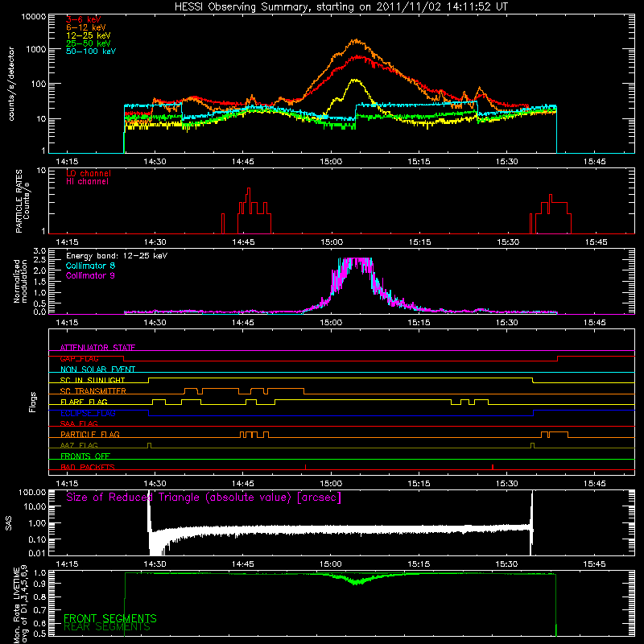The height and width of the screenshot is (644, 644).
Task: Click '15:15' tick under the SAS panel
Action: pyautogui.click(x=419, y=564)
